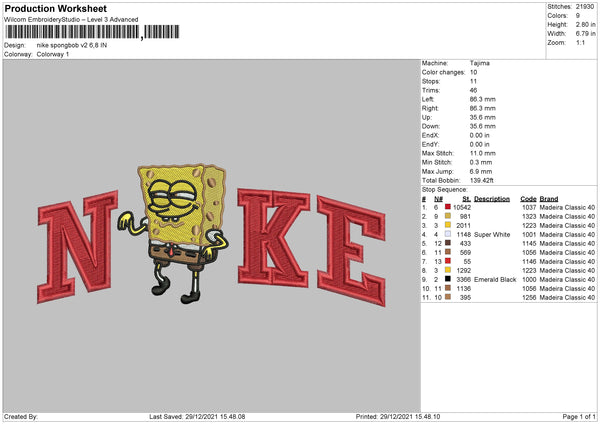
Task: Click the 'Left:' label
Action: click(428, 99)
